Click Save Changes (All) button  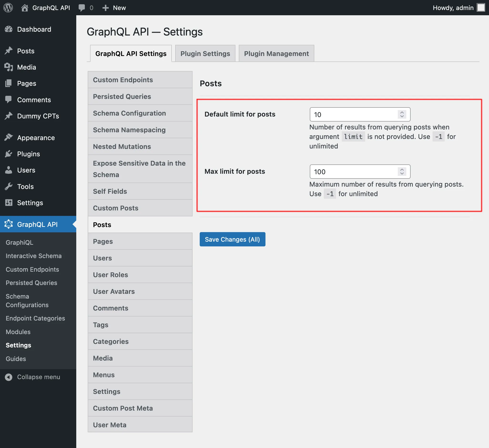pos(232,239)
